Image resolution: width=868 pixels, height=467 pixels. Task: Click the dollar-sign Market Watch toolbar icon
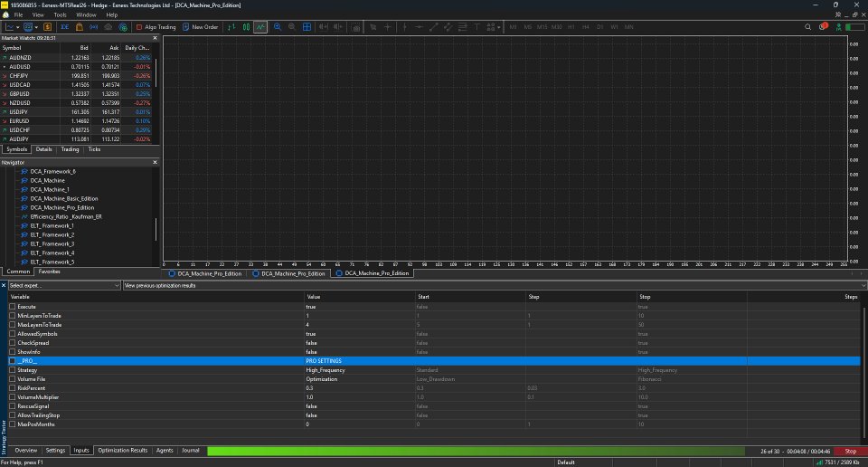pyautogui.click(x=48, y=26)
